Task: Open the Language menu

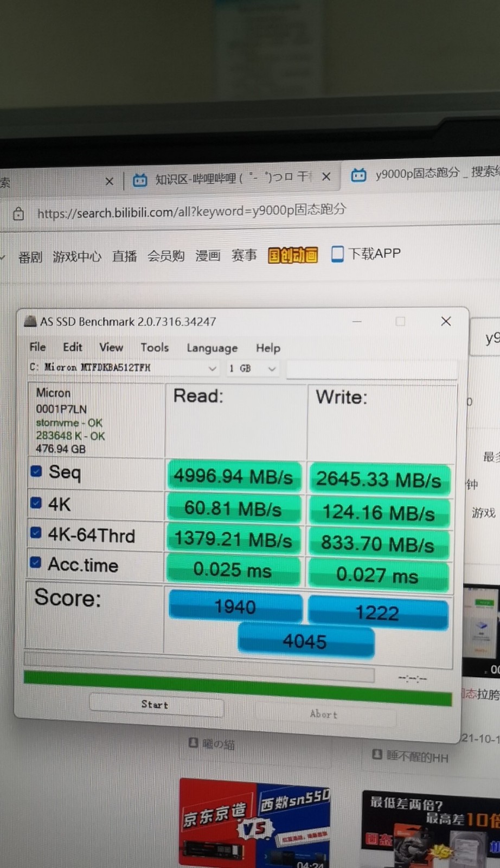Action: (212, 348)
